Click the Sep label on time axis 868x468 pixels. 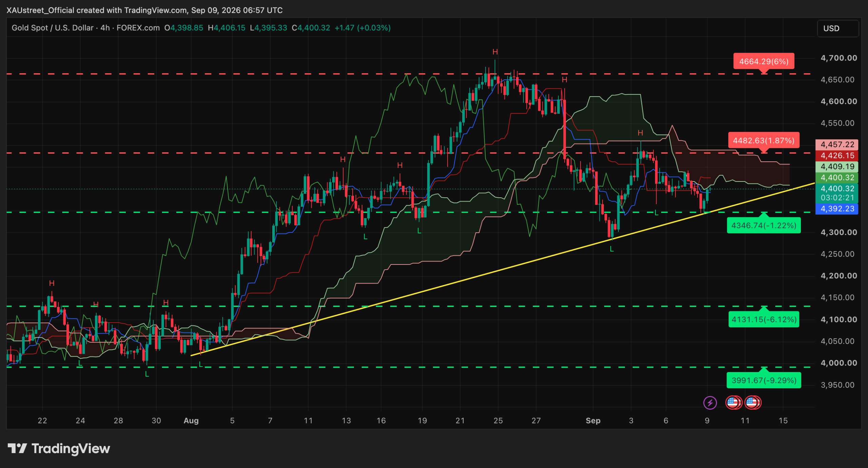coord(593,421)
